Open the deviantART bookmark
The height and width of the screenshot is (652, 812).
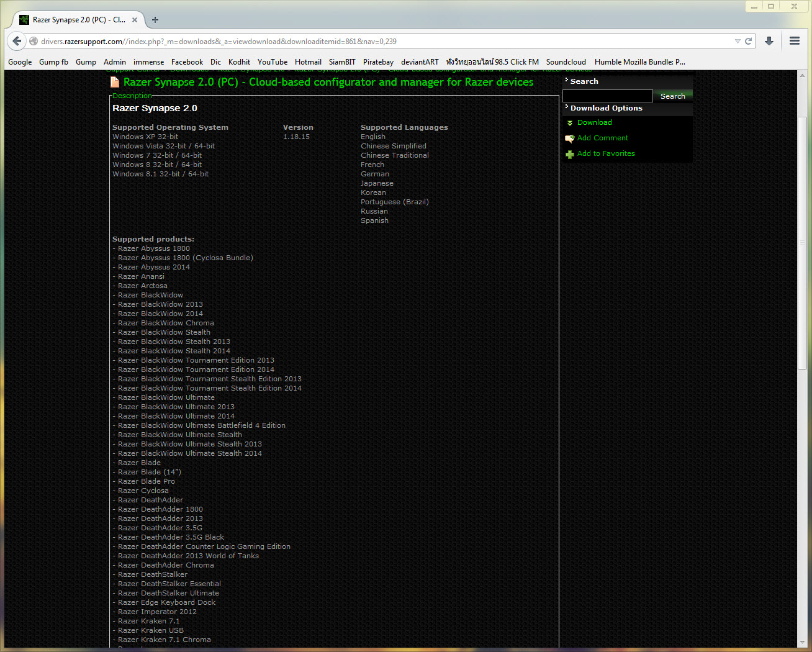pyautogui.click(x=420, y=62)
